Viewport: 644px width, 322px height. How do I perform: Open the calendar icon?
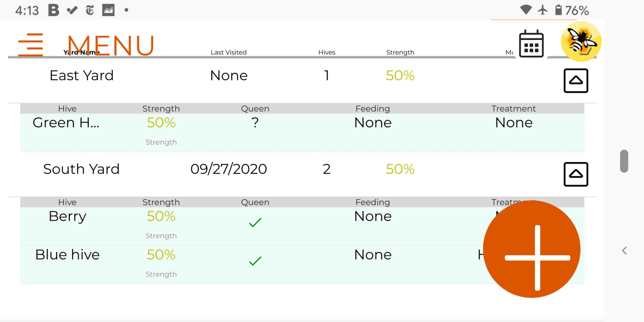coord(531,44)
